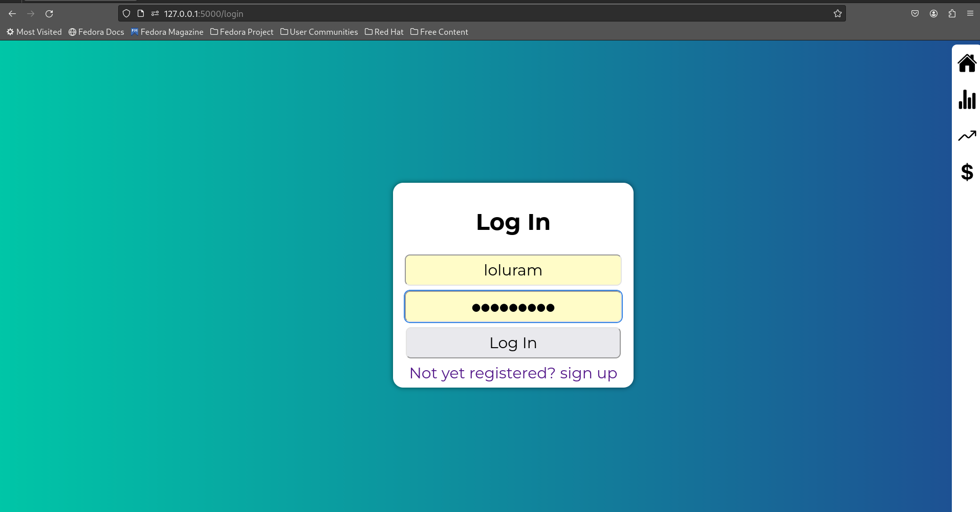Open the dollar sign icon
Image resolution: width=980 pixels, height=512 pixels.
[x=967, y=172]
